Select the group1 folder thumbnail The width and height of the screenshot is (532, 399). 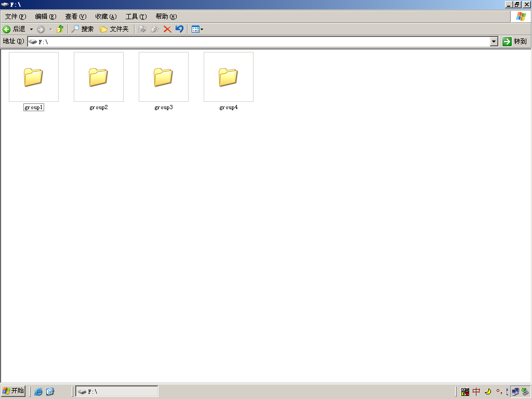(34, 77)
